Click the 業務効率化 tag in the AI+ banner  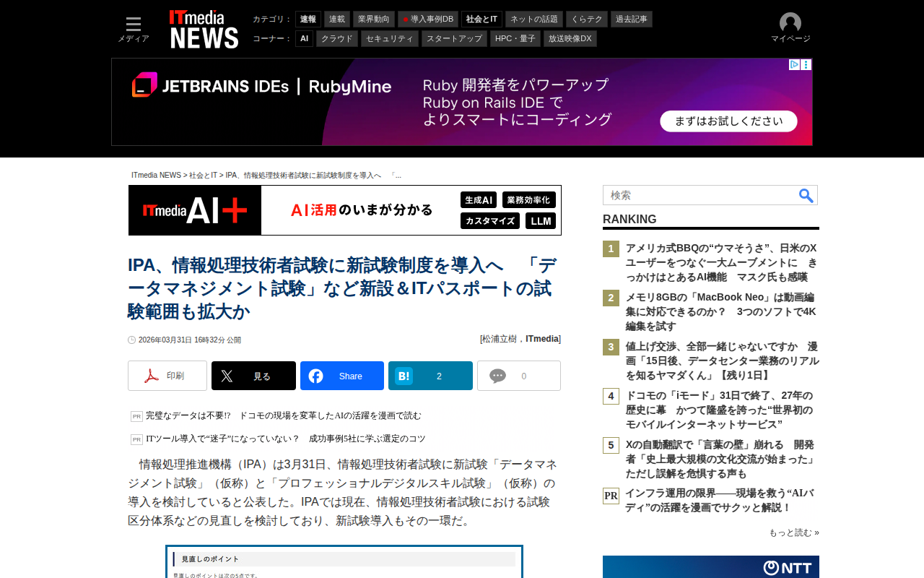tap(529, 200)
